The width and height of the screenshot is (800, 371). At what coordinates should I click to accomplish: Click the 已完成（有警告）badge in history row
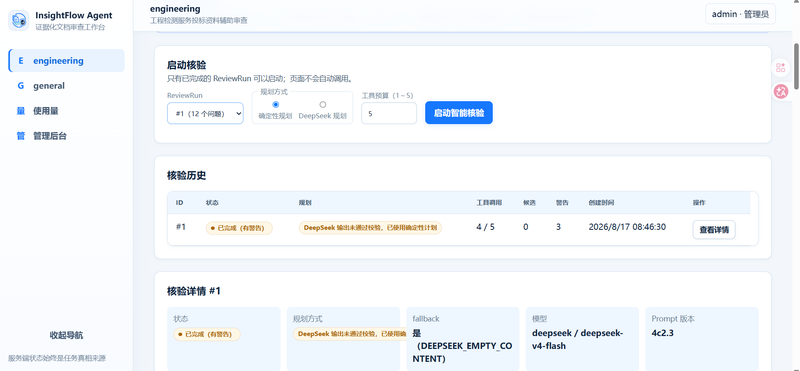coord(239,228)
